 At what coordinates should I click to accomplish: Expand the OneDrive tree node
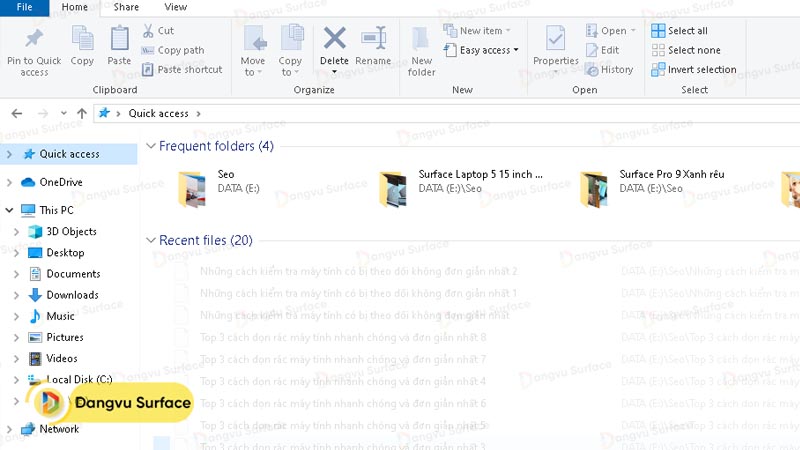click(9, 182)
